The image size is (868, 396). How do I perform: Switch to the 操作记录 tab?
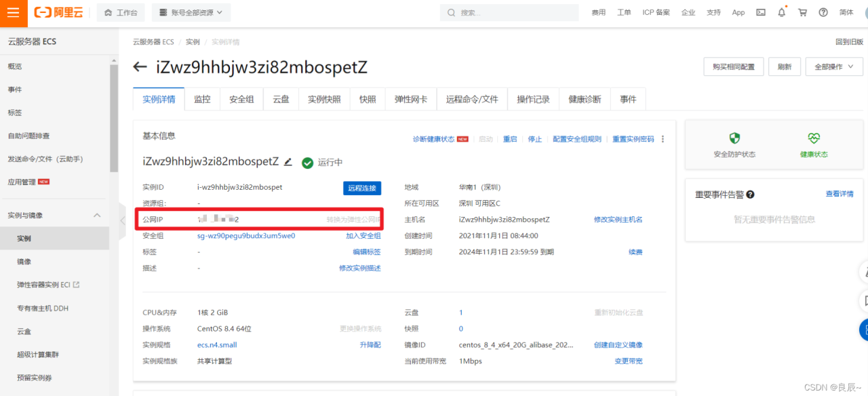(x=533, y=99)
